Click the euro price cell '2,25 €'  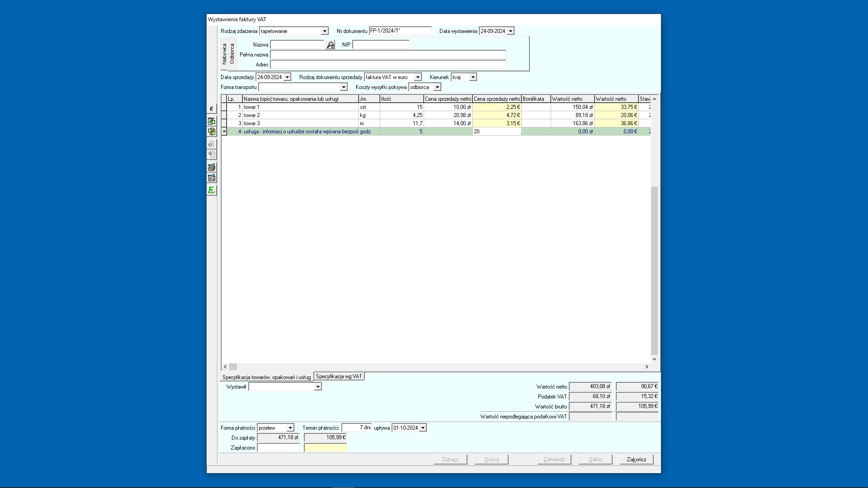[497, 107]
